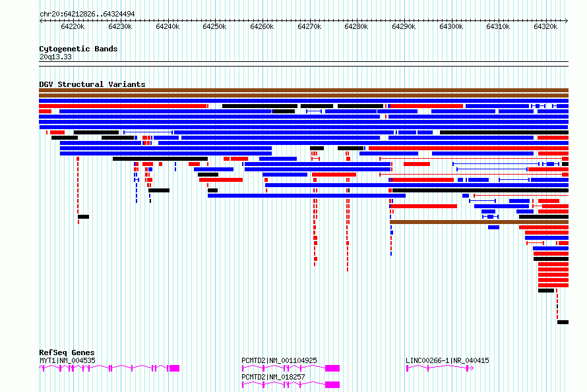Click the 20q13.33 band label

(x=55, y=57)
